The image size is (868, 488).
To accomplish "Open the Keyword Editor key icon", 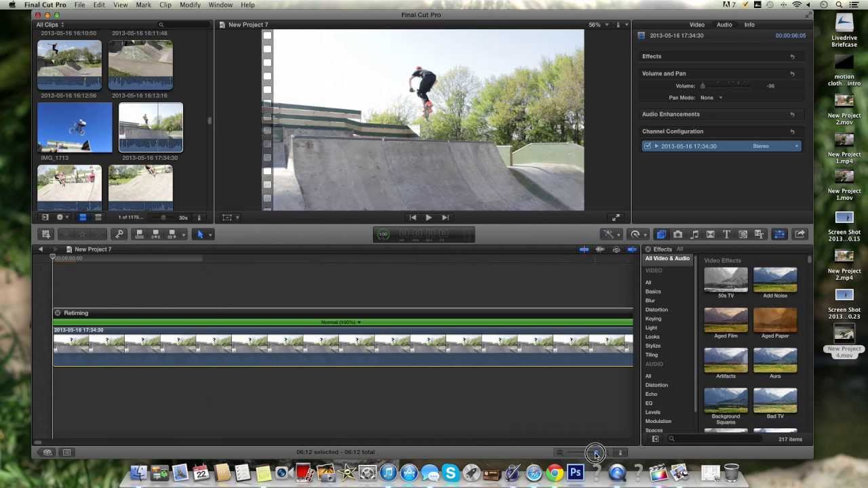I will click(119, 234).
